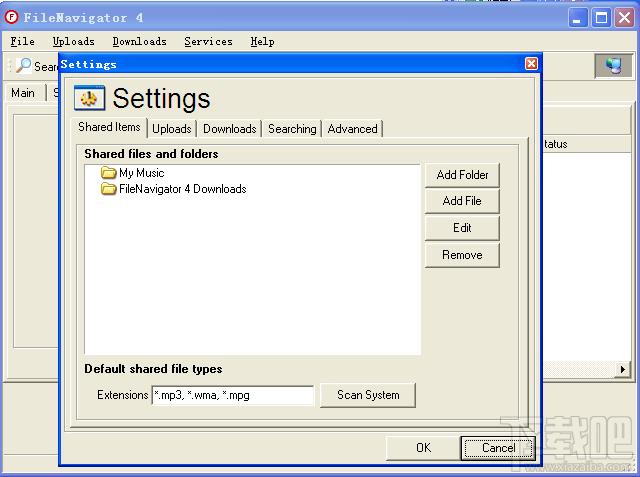Viewport: 640px width, 477px height.
Task: Click the My Music folder icon
Action: [x=109, y=173]
